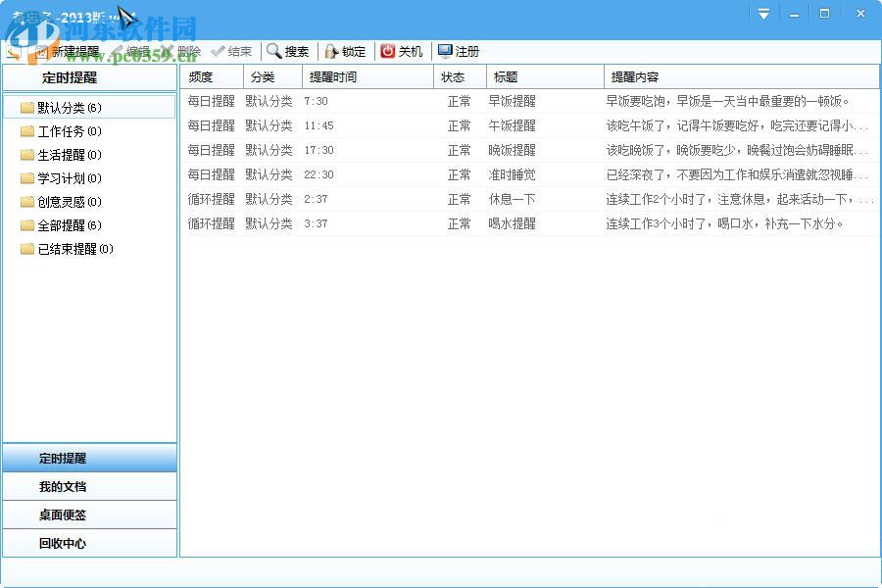Select the 学习计划 (0) folder
The height and width of the screenshot is (588, 882).
tap(61, 178)
